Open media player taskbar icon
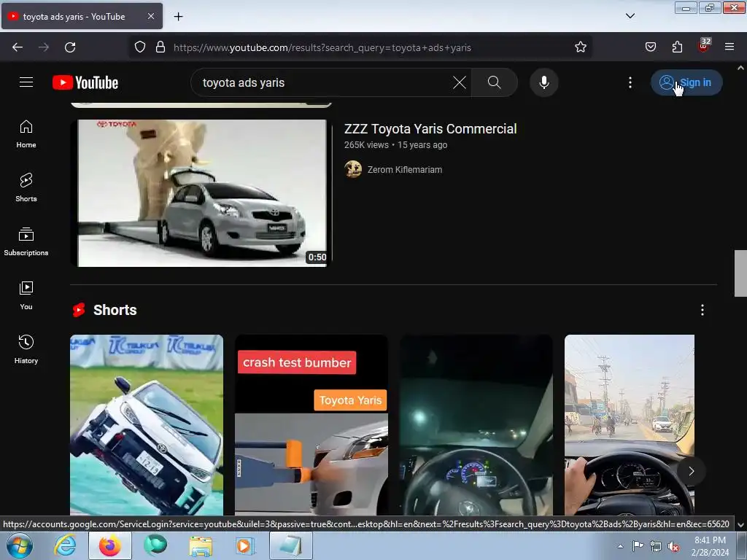Screen dimensions: 747x560 pyautogui.click(x=246, y=545)
